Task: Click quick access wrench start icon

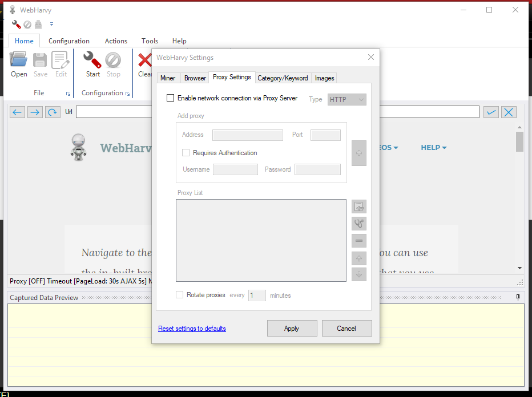Action: click(17, 24)
